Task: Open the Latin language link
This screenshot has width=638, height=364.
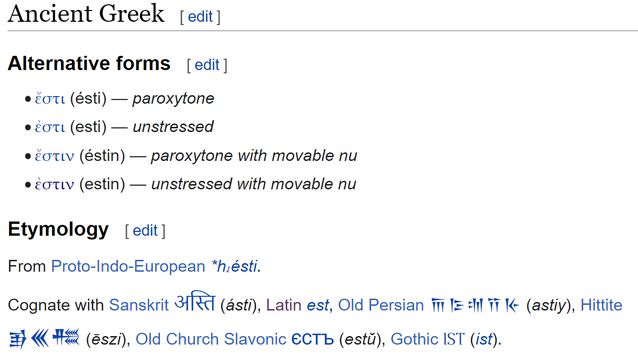Action: click(x=284, y=305)
